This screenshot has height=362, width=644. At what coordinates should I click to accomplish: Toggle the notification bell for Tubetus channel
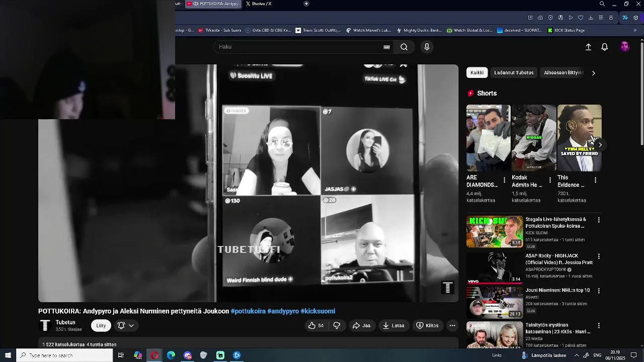pos(121,325)
